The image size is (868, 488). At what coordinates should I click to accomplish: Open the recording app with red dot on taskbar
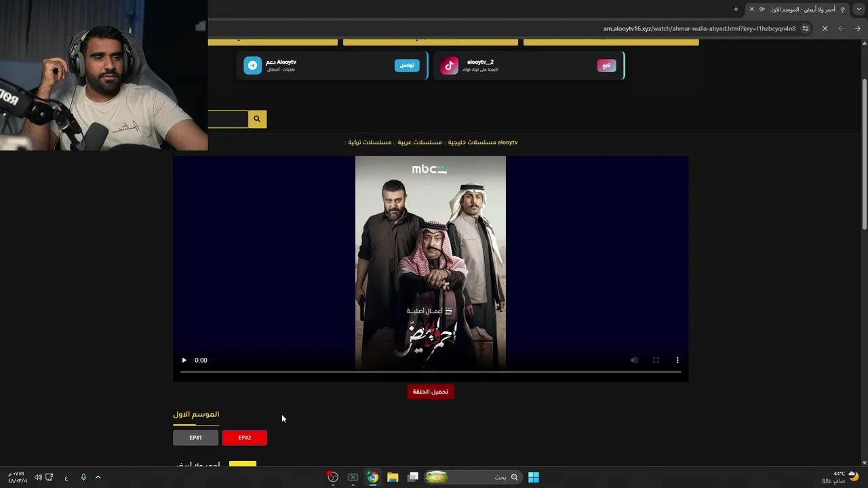click(332, 477)
